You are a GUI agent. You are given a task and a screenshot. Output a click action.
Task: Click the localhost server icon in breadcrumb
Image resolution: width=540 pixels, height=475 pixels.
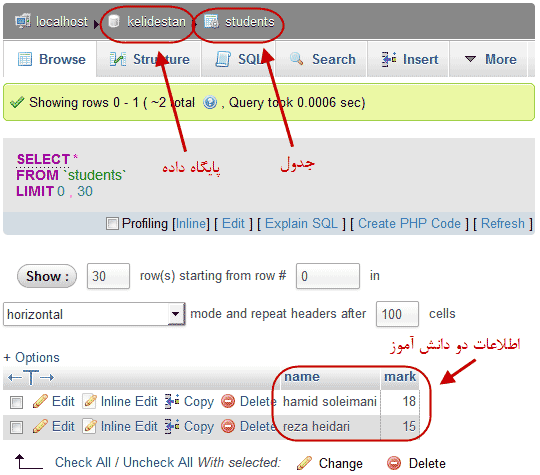click(23, 21)
